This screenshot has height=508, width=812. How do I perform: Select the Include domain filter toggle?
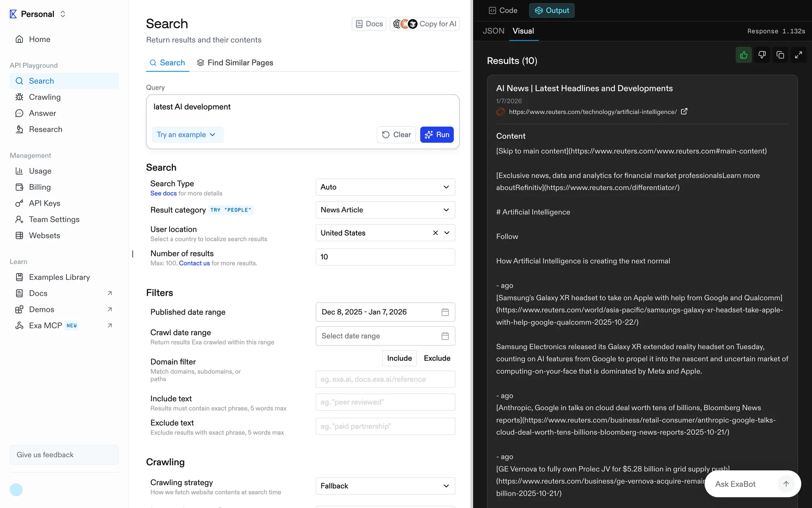tap(399, 358)
